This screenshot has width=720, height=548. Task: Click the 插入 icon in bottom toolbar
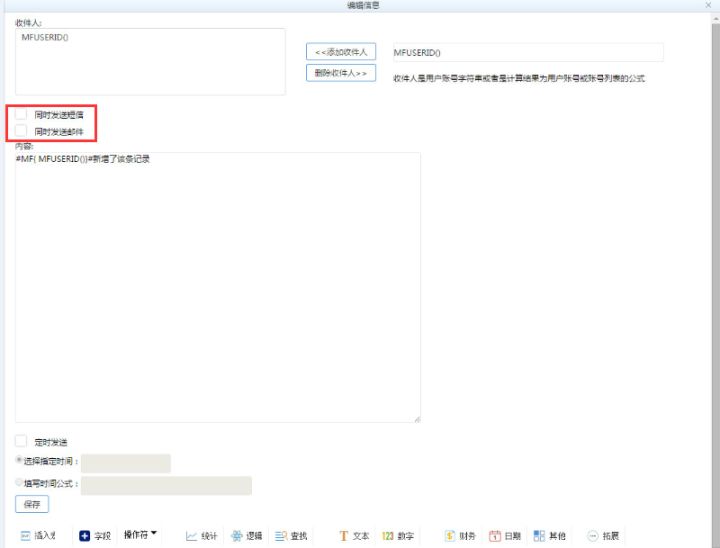point(26,536)
